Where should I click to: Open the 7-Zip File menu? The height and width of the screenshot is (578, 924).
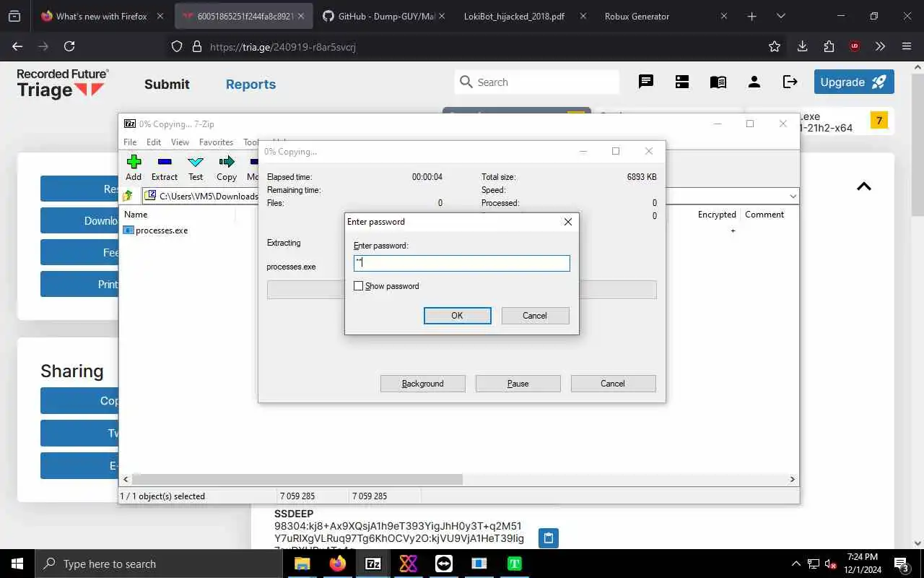tap(130, 142)
